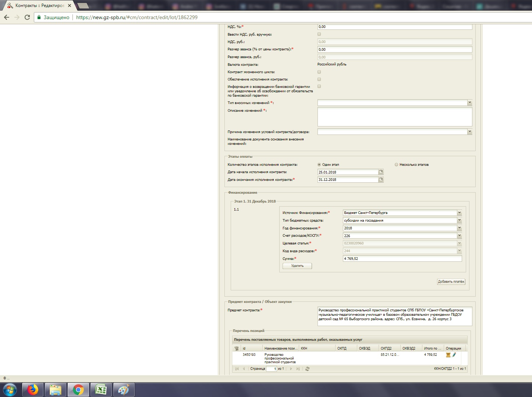
Task: Open the 'Код вида расходов' dropdown arrow
Action: click(x=460, y=251)
